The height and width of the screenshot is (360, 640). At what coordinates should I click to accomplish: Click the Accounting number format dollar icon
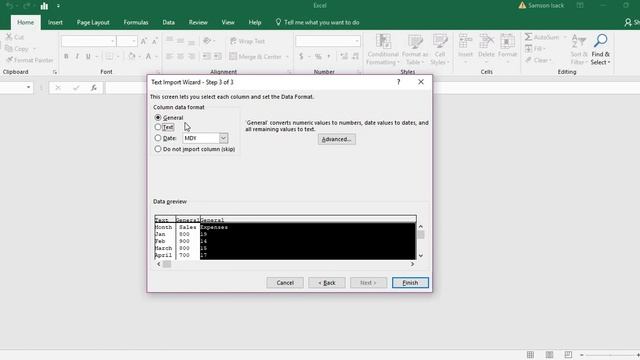[x=301, y=56]
